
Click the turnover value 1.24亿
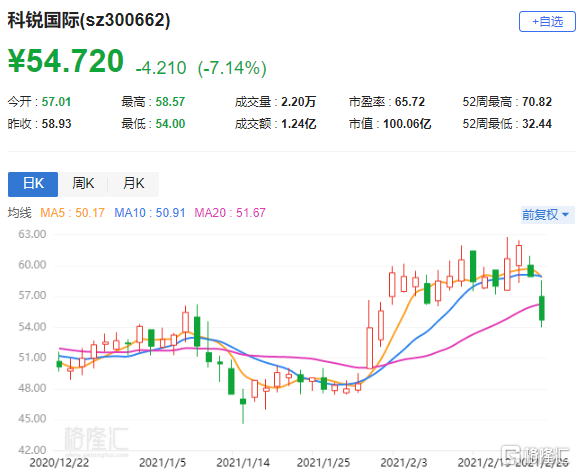(x=298, y=124)
